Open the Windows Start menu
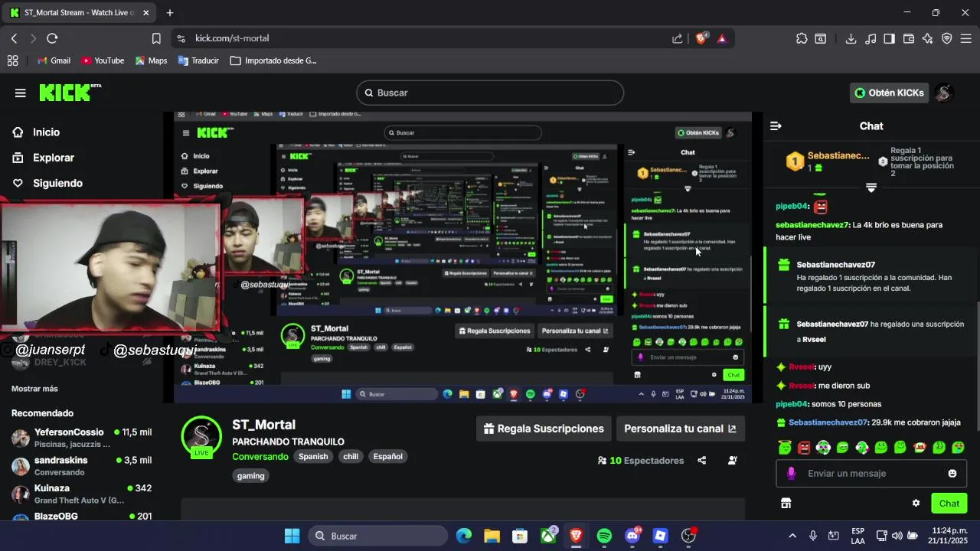The height and width of the screenshot is (551, 980). click(x=292, y=536)
